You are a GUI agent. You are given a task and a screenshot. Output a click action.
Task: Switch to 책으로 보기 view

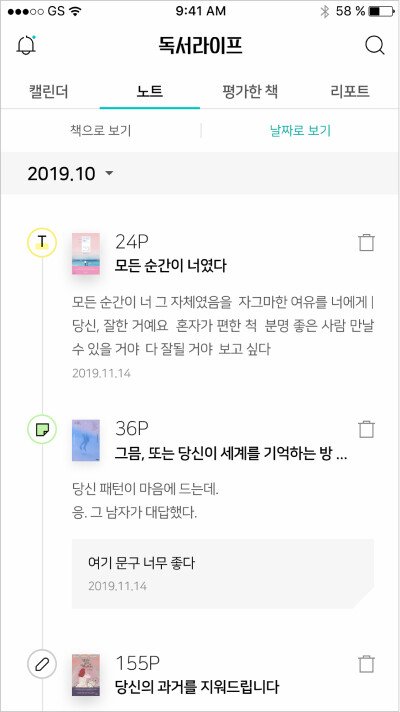[x=100, y=131]
